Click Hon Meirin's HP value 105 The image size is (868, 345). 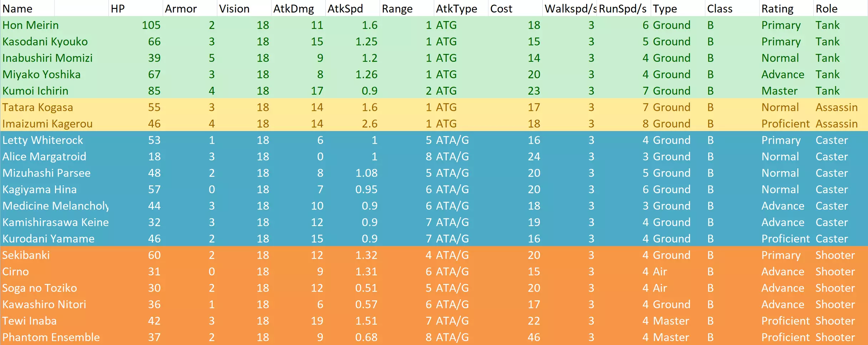pyautogui.click(x=151, y=25)
